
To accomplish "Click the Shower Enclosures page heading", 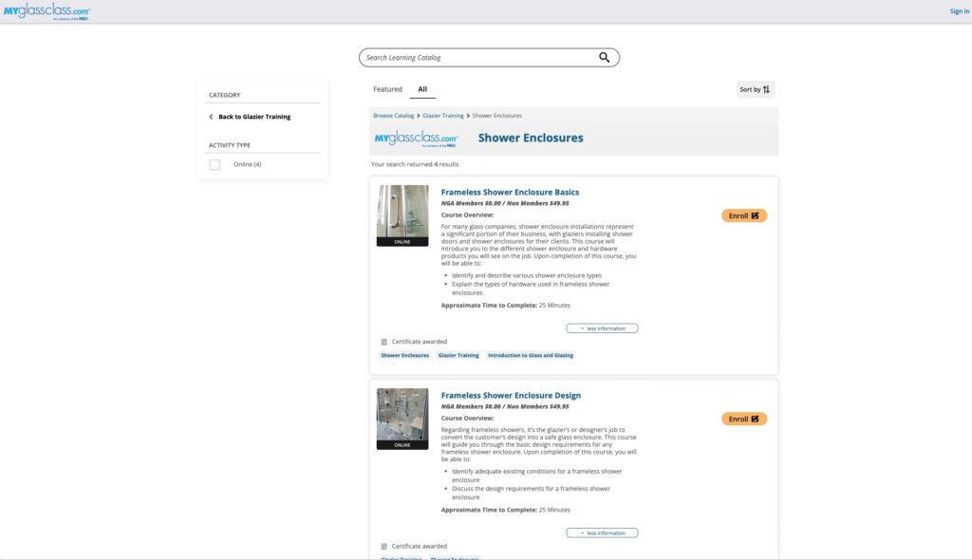I will 531,138.
